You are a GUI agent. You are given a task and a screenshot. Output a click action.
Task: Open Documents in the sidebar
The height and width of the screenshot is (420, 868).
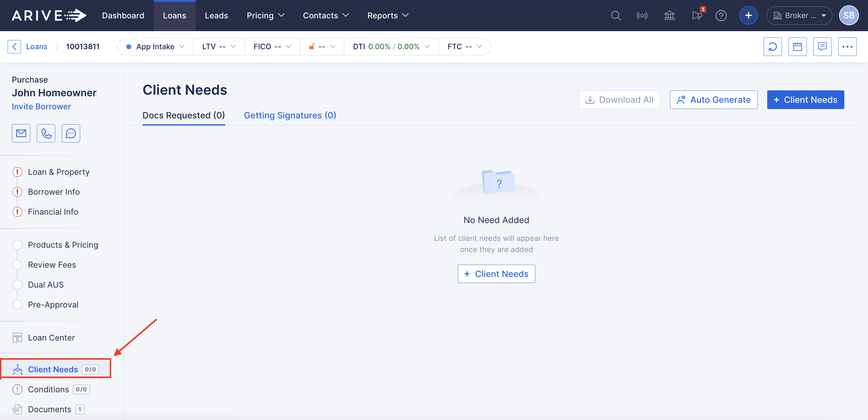pos(49,409)
